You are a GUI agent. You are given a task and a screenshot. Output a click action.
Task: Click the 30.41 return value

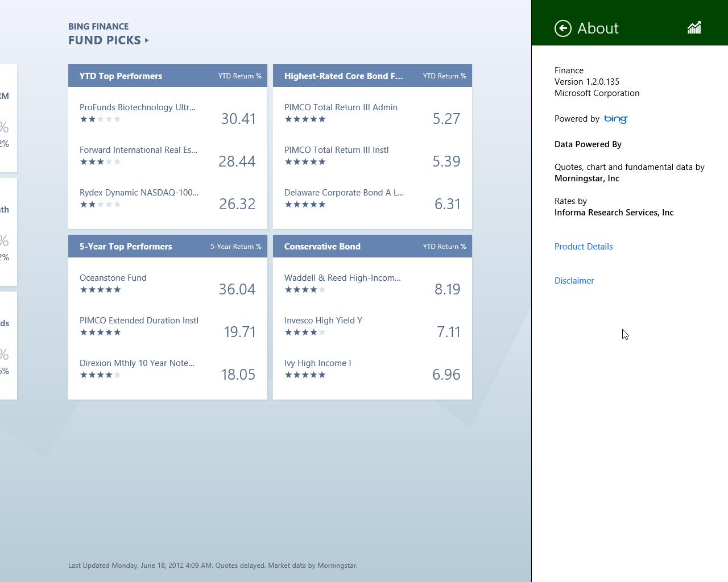click(238, 119)
